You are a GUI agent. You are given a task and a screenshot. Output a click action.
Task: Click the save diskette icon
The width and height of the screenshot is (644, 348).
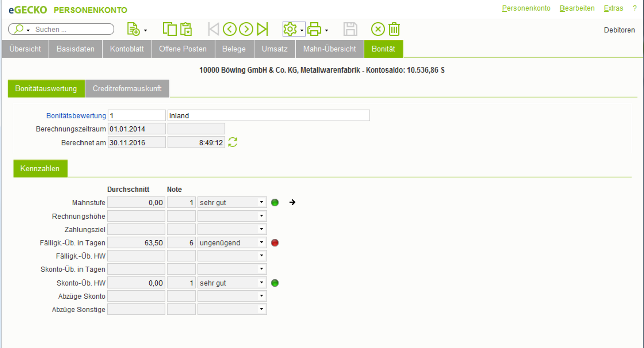(x=350, y=29)
